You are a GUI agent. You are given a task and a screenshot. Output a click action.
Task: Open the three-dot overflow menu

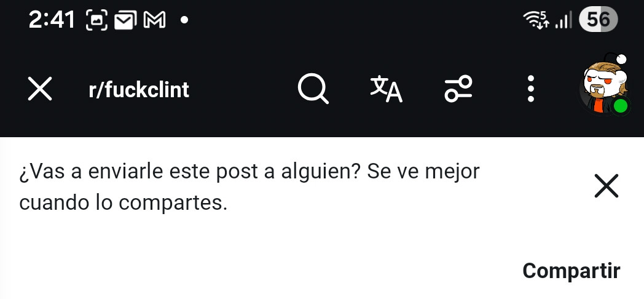[531, 89]
